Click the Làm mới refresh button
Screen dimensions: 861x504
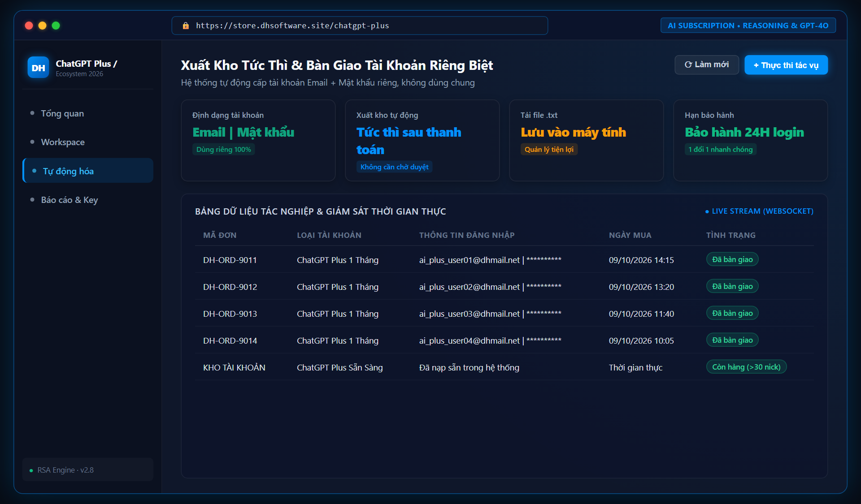(707, 65)
